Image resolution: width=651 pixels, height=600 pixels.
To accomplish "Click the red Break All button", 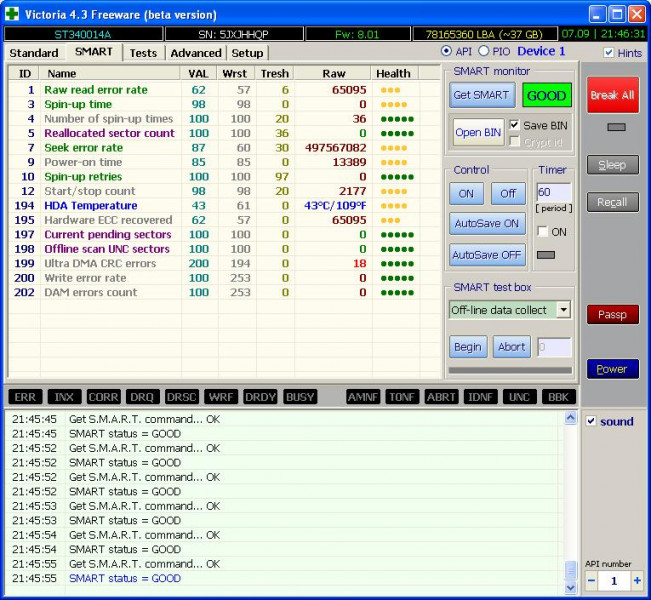I will tap(612, 95).
